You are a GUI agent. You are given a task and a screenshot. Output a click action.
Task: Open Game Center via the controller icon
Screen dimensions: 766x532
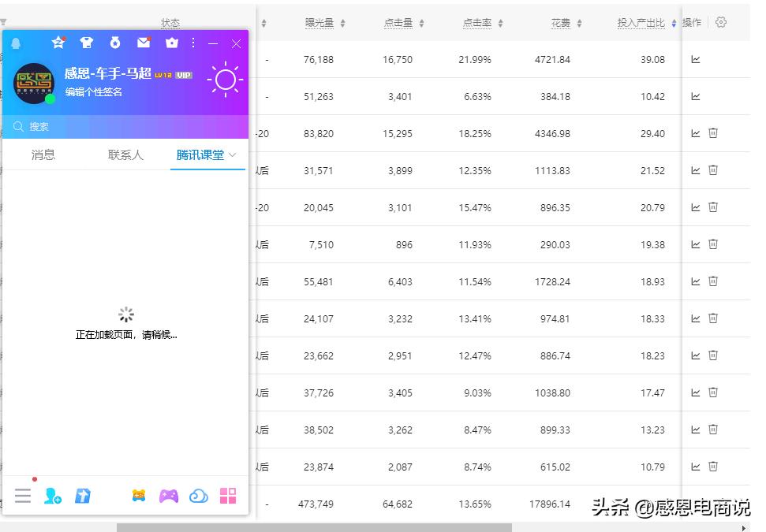(169, 496)
